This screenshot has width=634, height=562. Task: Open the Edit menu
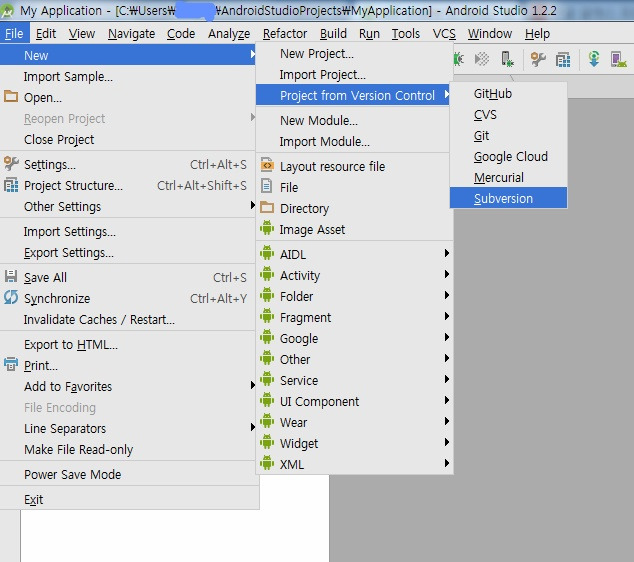(46, 34)
